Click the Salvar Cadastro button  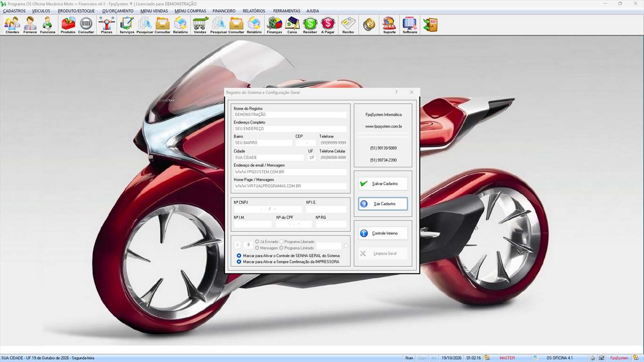pos(383,183)
